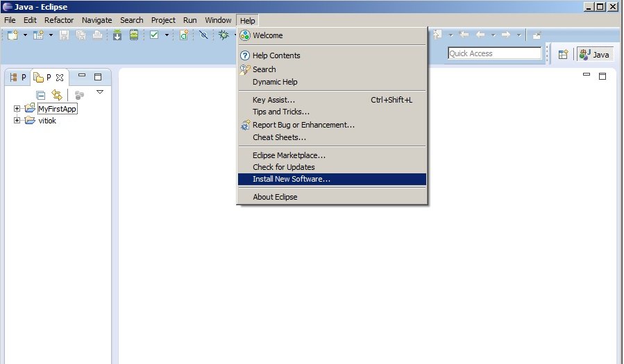Switch to the Type Hierarchy P tab

click(x=18, y=77)
